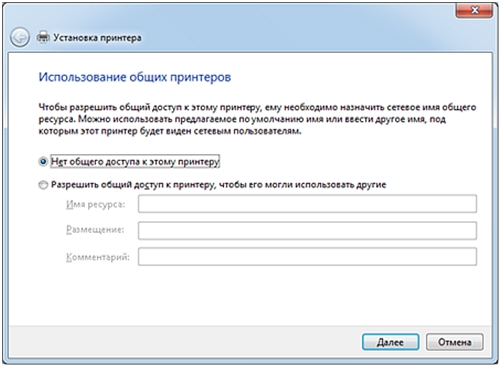Cancel the wizard with Отмена

(454, 342)
